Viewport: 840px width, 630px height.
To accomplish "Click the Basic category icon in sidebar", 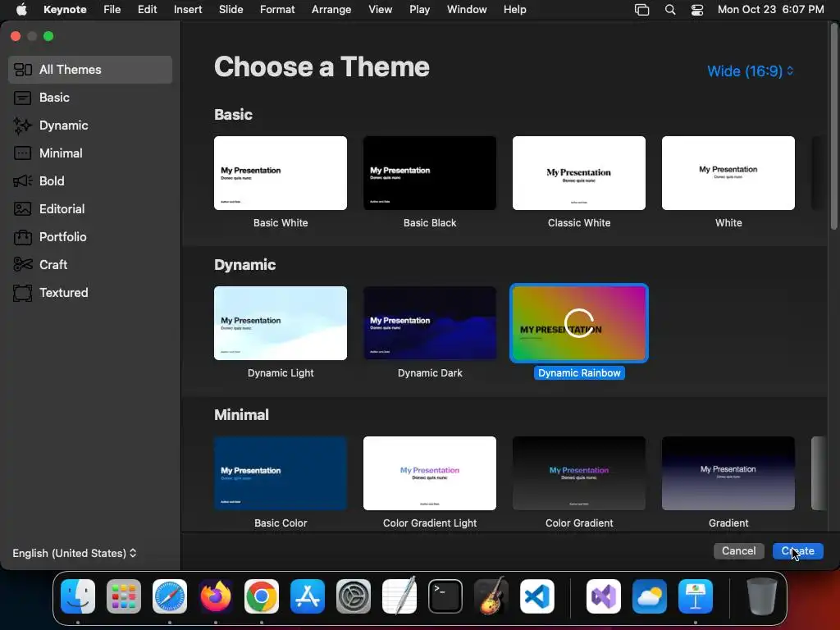I will (x=22, y=98).
